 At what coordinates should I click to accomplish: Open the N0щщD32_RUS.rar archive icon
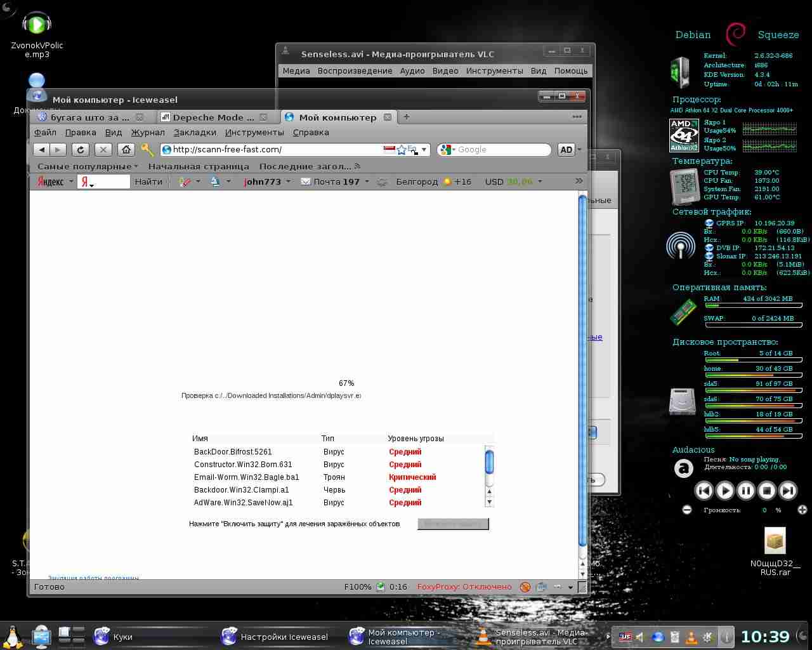pos(775,551)
